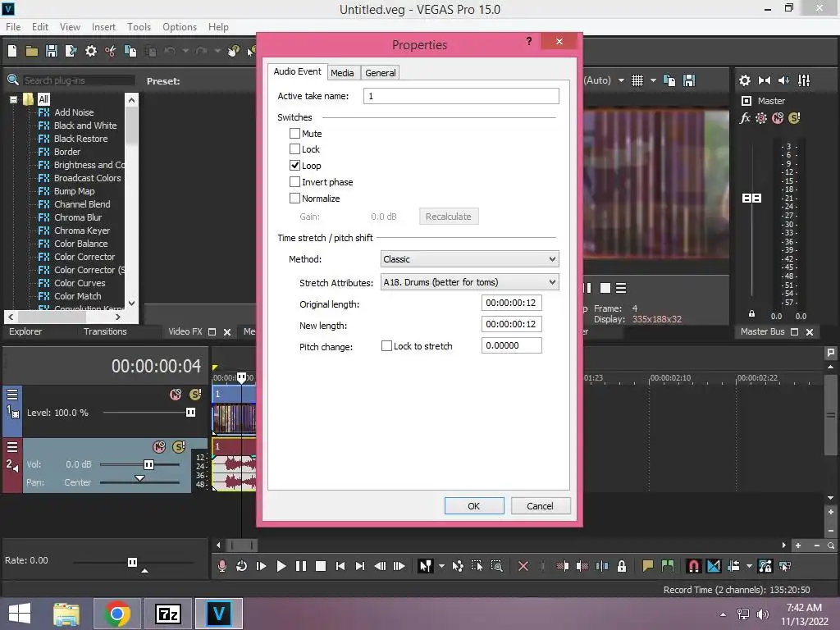Image resolution: width=840 pixels, height=630 pixels.
Task: Switch to the General tab in Properties
Action: 381,73
